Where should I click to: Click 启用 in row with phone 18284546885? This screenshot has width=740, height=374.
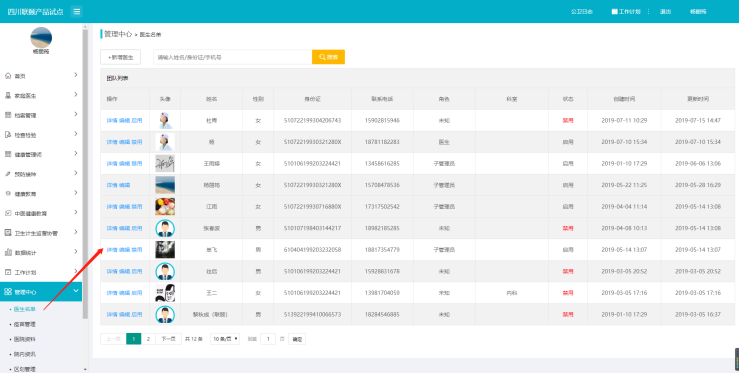(x=136, y=314)
